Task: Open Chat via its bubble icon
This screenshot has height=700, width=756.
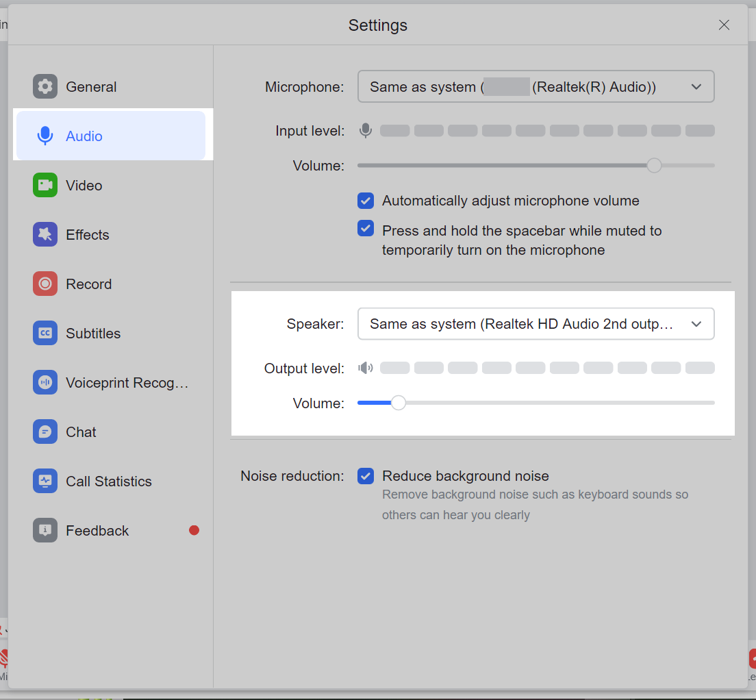Action: (45, 432)
